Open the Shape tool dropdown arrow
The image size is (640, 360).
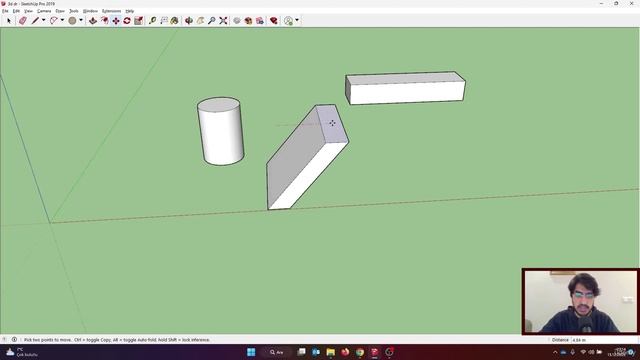tap(81, 20)
